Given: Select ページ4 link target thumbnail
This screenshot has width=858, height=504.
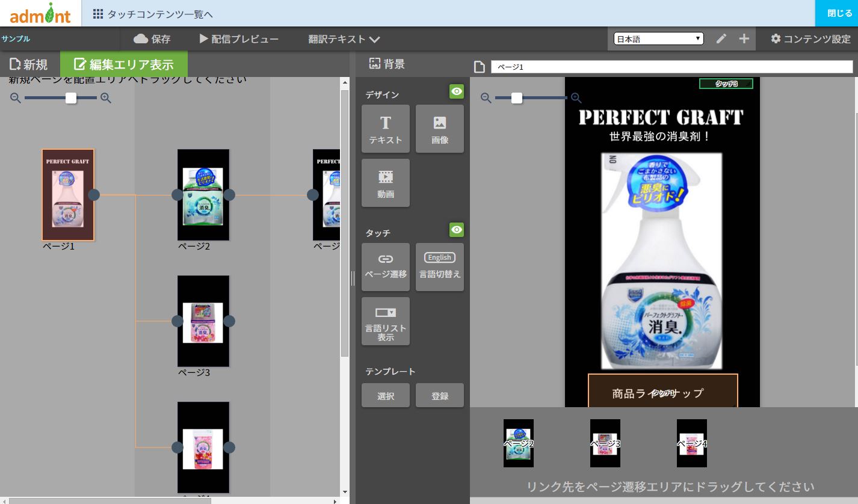Looking at the screenshot, I should click(692, 443).
